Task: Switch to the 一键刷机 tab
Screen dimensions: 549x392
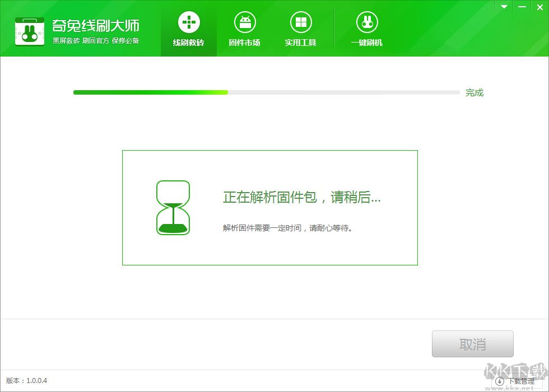Action: point(366,29)
